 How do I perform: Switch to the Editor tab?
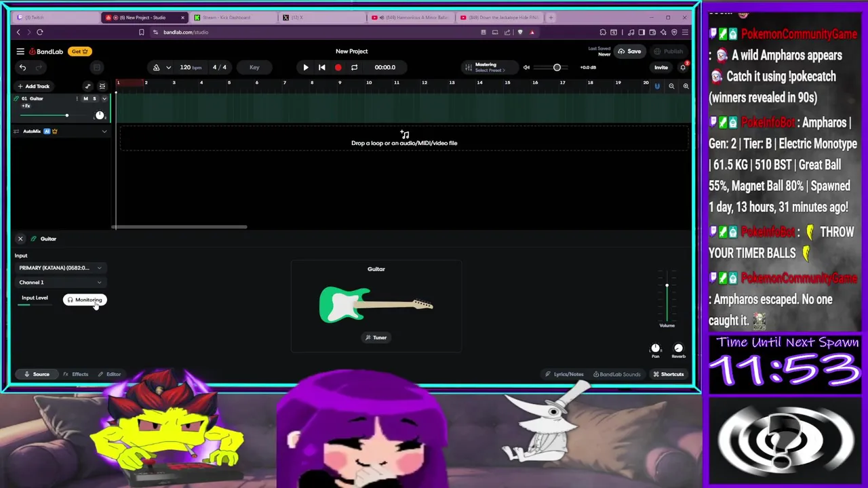[109, 374]
